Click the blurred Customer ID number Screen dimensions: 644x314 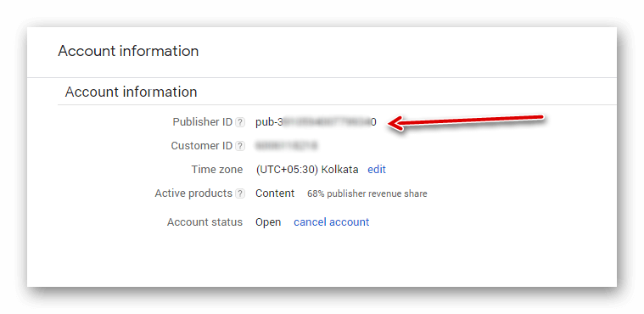point(286,146)
